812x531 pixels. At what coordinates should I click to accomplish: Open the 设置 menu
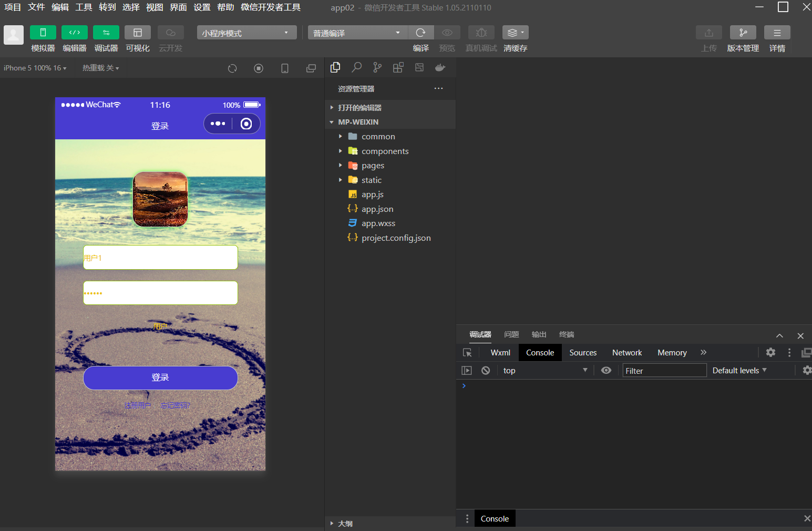[x=202, y=7]
